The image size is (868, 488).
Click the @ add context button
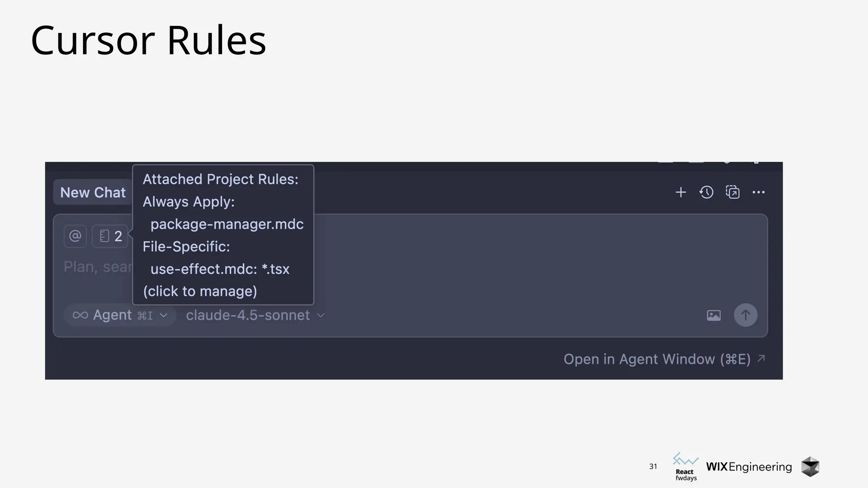coord(75,236)
